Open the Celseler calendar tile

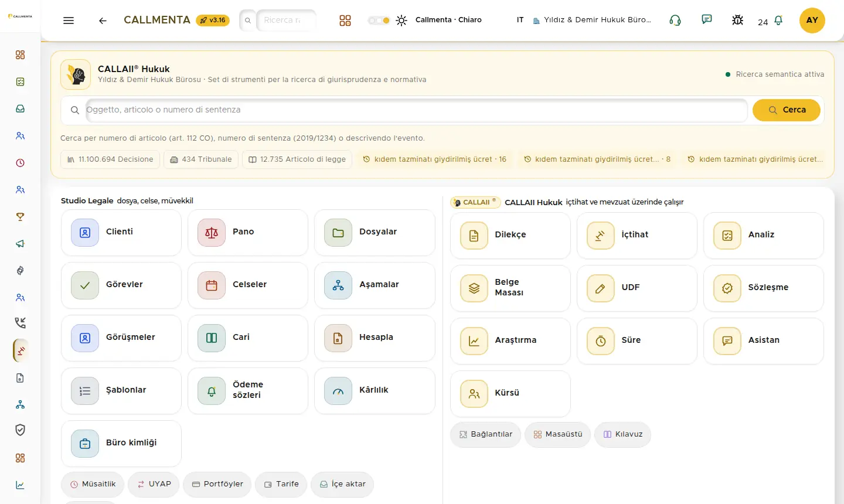point(248,285)
